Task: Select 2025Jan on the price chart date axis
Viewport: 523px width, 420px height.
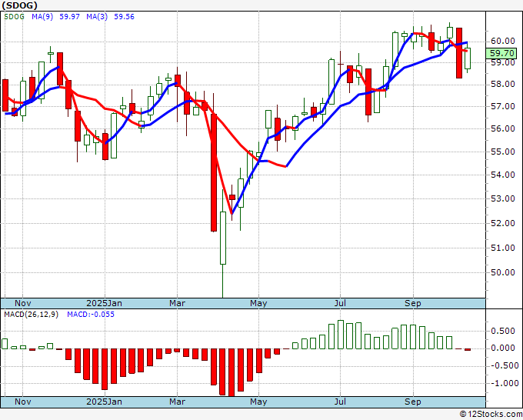Action: pos(104,303)
